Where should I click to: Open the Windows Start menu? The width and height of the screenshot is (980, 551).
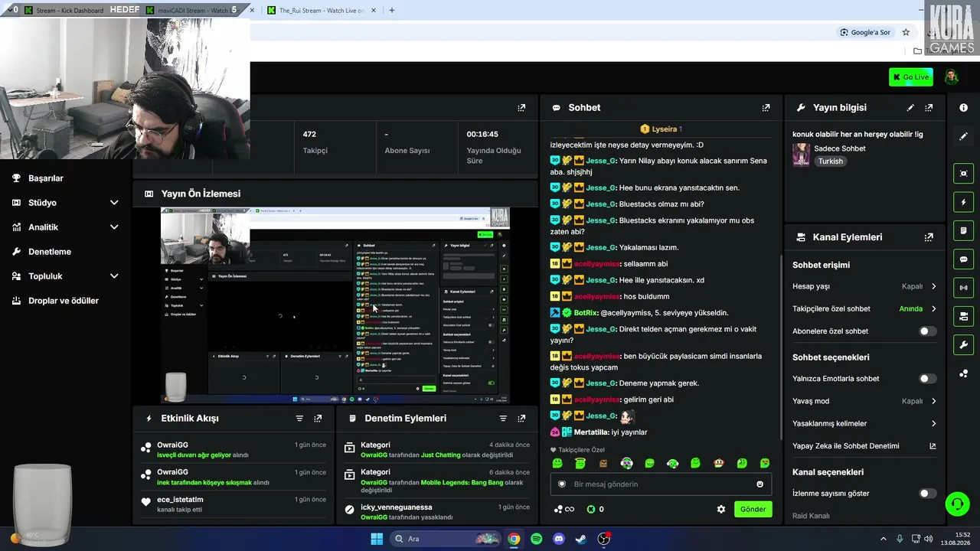[x=377, y=539]
